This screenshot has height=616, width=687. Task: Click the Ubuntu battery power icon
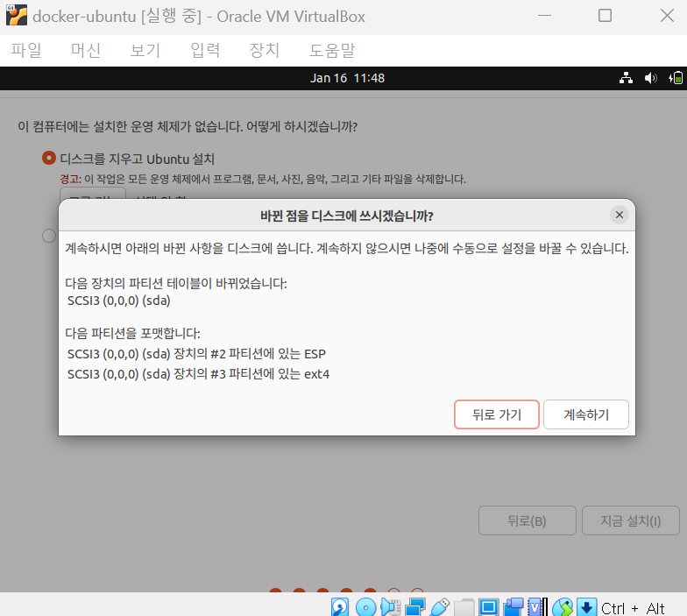(675, 79)
